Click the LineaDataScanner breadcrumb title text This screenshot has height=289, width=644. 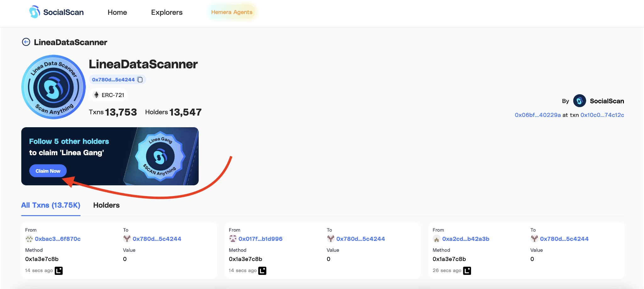[x=70, y=42]
